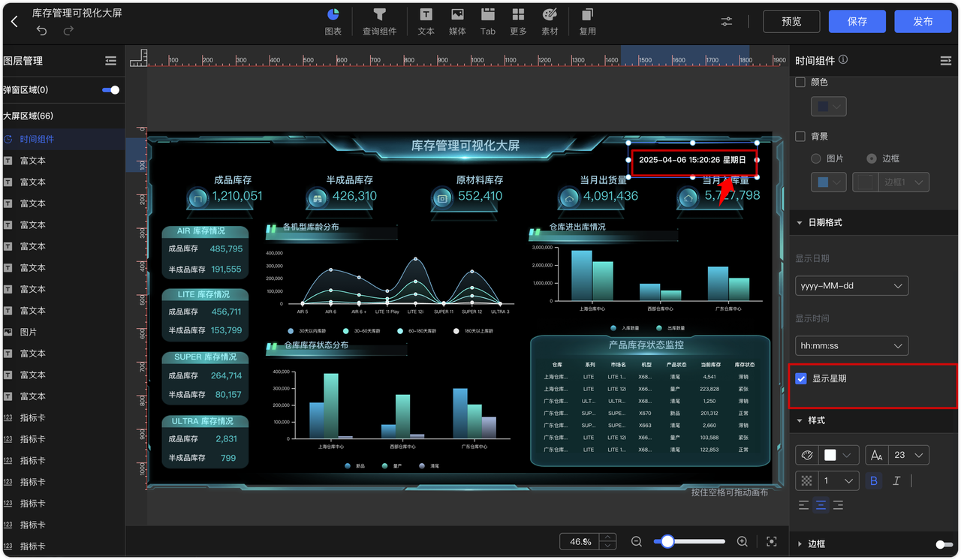This screenshot has width=961, height=560.
Task: Open the 显示日期 yyyy-MM-dd dropdown
Action: coord(852,286)
